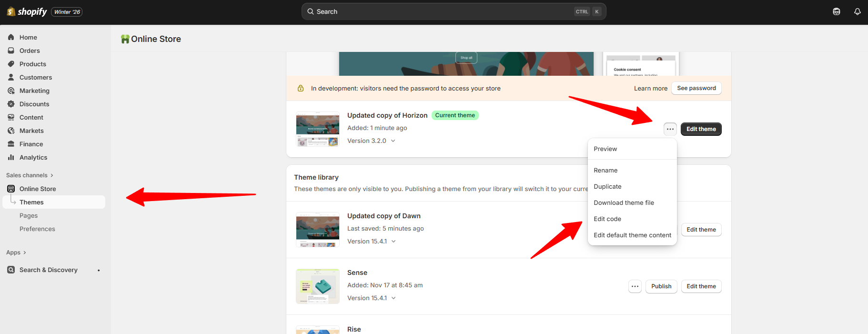Click Edit theme for the current Horizon theme

click(x=701, y=129)
